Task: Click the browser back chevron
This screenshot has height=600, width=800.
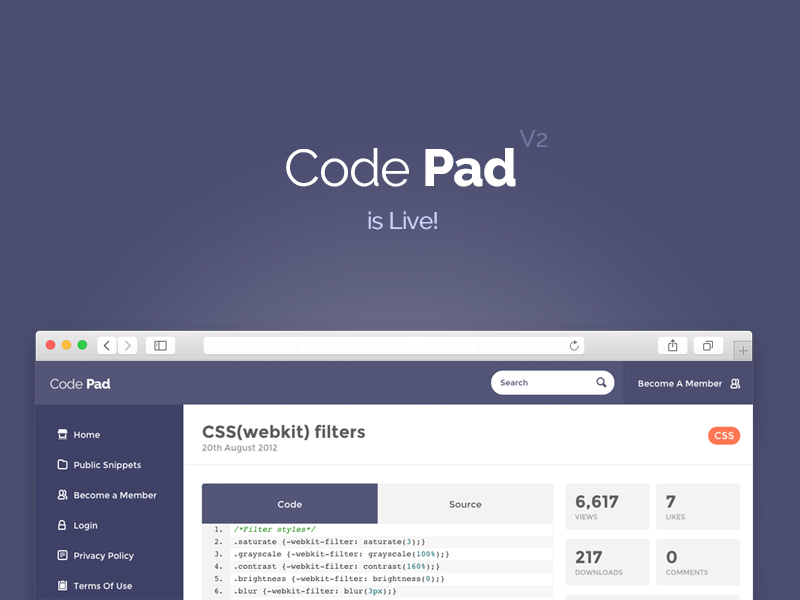Action: pos(106,345)
